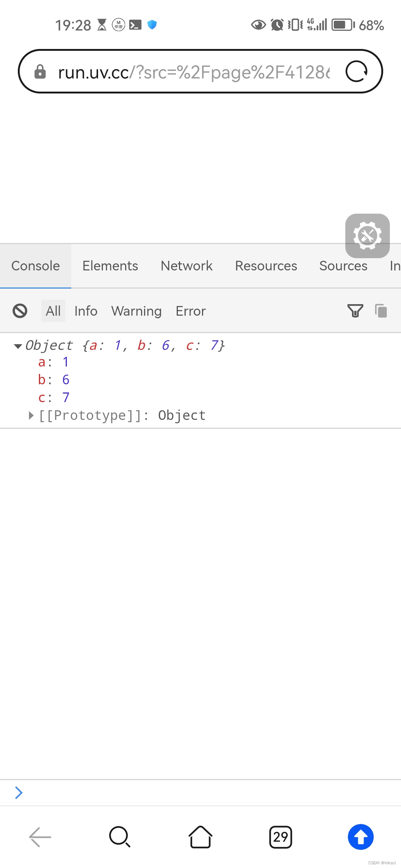Collapse the logged Object entry
Image resolution: width=401 pixels, height=868 pixels.
[18, 346]
